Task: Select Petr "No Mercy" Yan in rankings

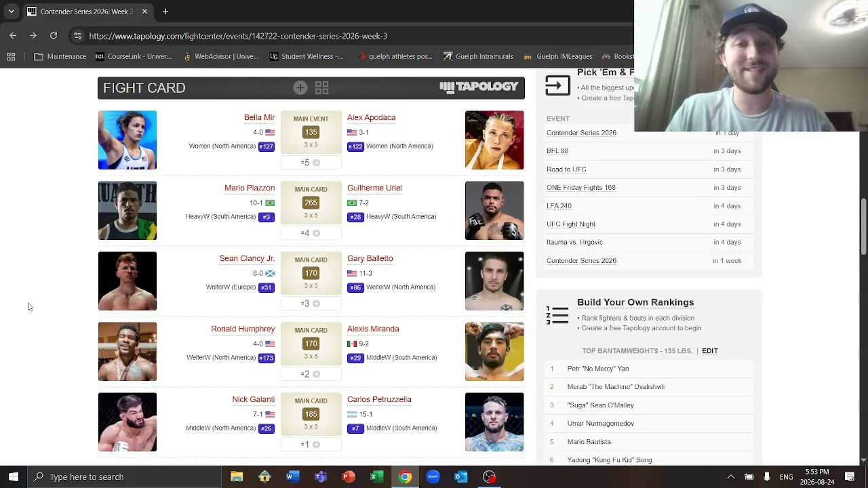Action: point(598,369)
